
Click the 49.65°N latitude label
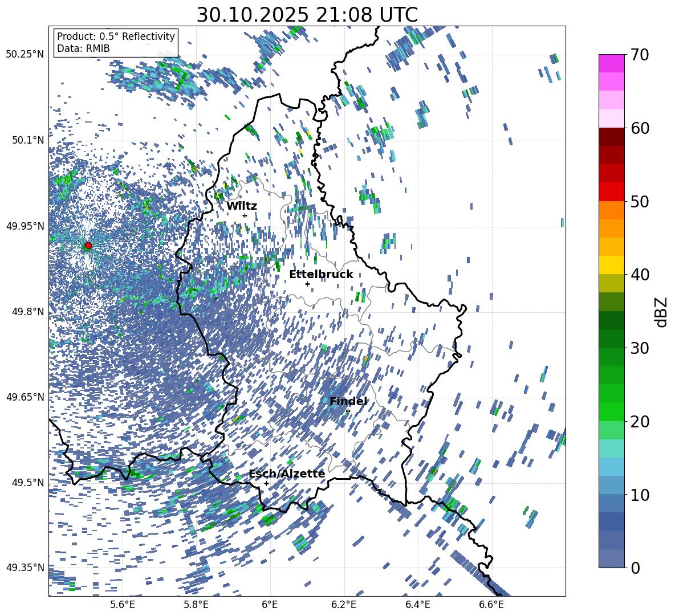click(x=26, y=397)
